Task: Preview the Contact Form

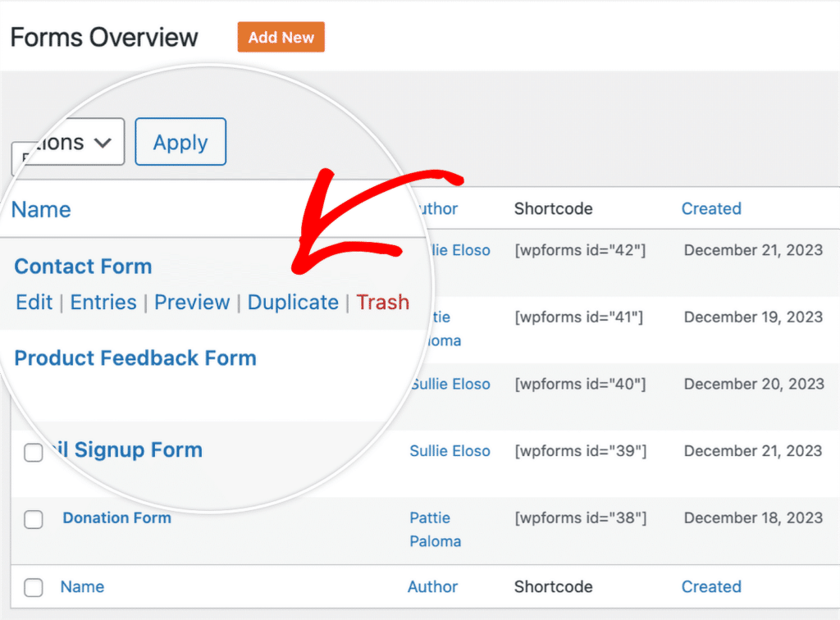Action: pyautogui.click(x=191, y=302)
